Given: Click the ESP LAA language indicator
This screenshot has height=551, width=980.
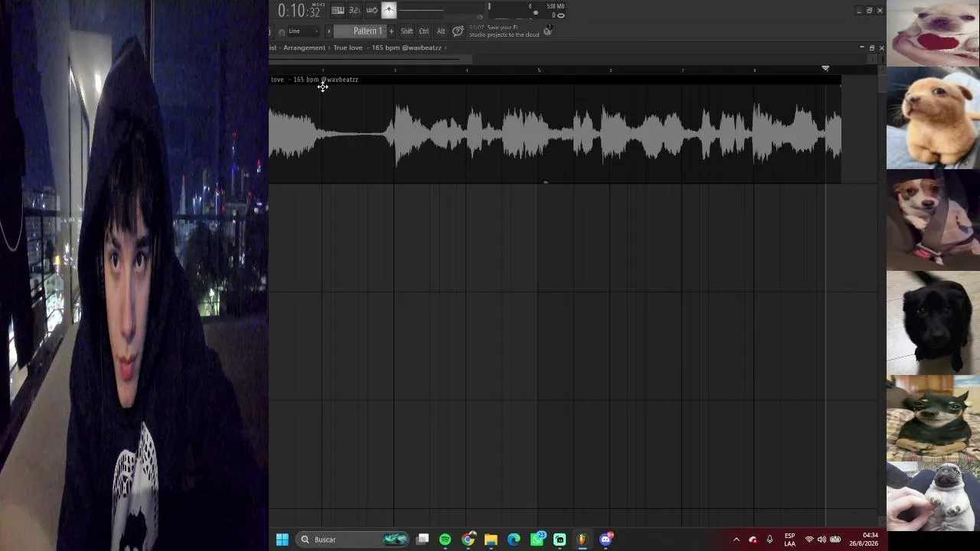Looking at the screenshot, I should click(x=789, y=540).
